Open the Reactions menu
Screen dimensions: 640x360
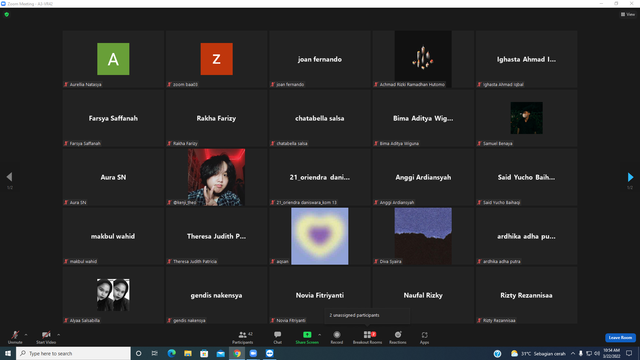click(x=398, y=337)
